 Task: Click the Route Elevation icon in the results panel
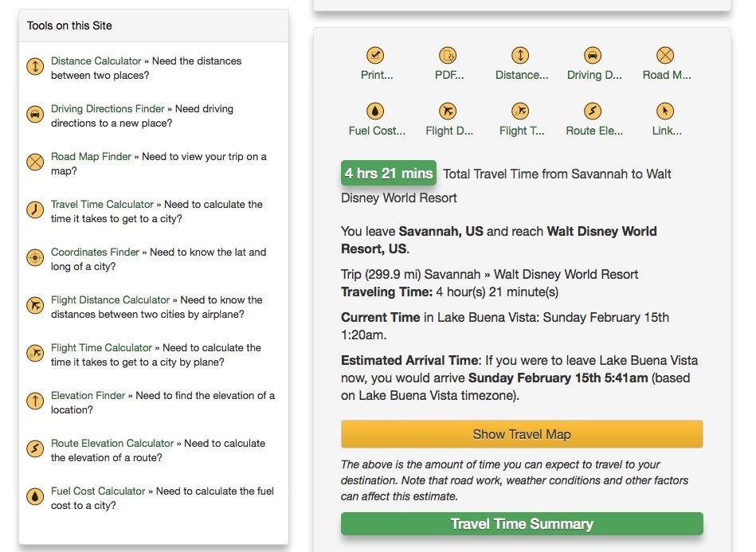[x=593, y=112]
